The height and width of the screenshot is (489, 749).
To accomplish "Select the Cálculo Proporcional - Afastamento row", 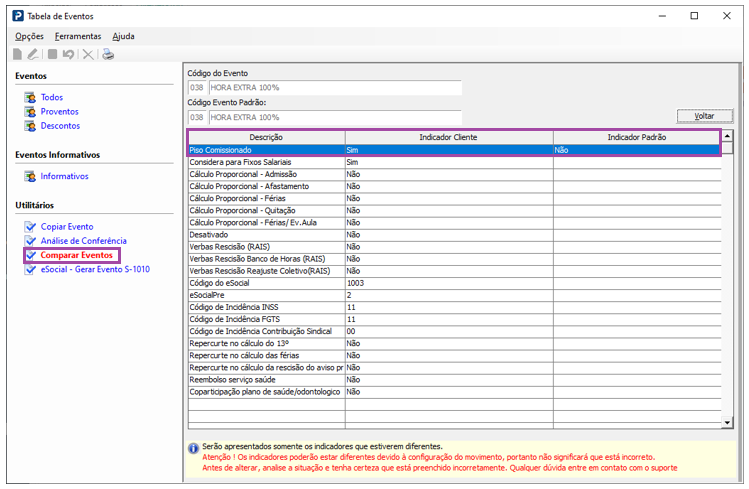I will pyautogui.click(x=454, y=186).
